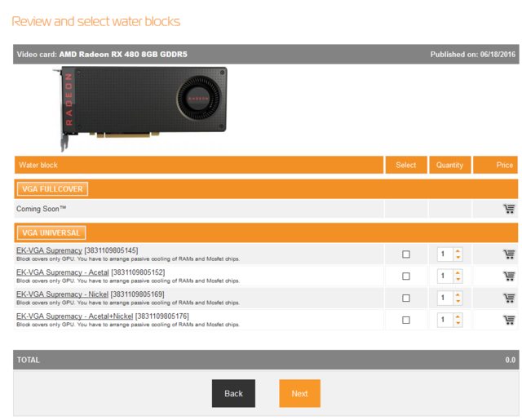Click the product code [3831109805145]
Image resolution: width=522 pixels, height=420 pixels.
coord(111,250)
